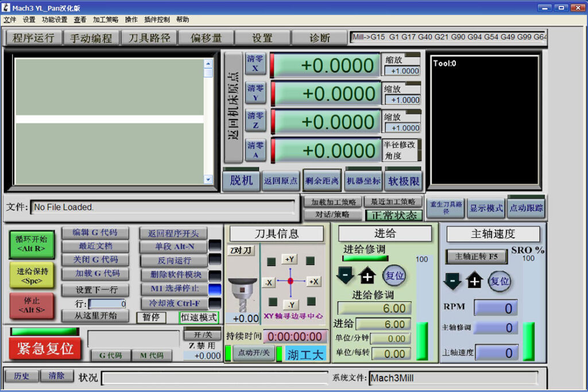Zero the X axis DRO with 清零X

click(255, 65)
